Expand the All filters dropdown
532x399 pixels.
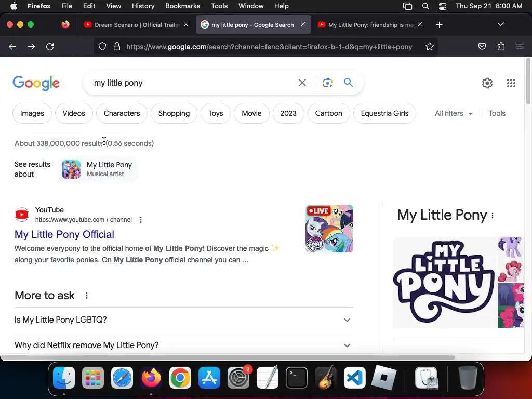(454, 113)
